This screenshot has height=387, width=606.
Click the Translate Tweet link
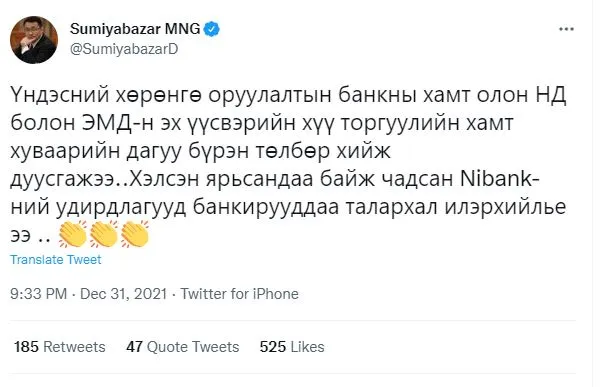pyautogui.click(x=56, y=259)
